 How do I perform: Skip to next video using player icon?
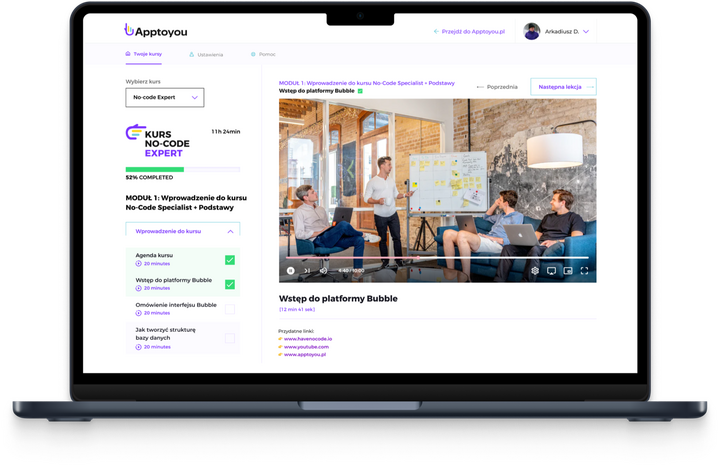(x=307, y=270)
